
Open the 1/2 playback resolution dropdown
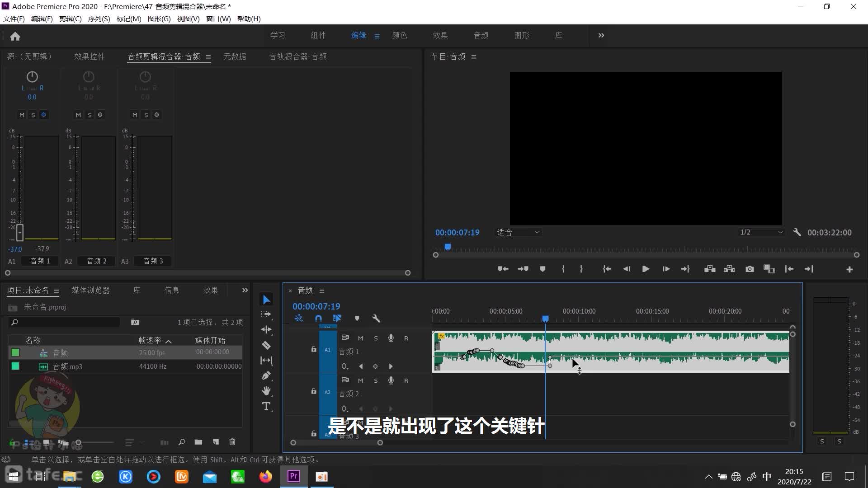pos(761,232)
